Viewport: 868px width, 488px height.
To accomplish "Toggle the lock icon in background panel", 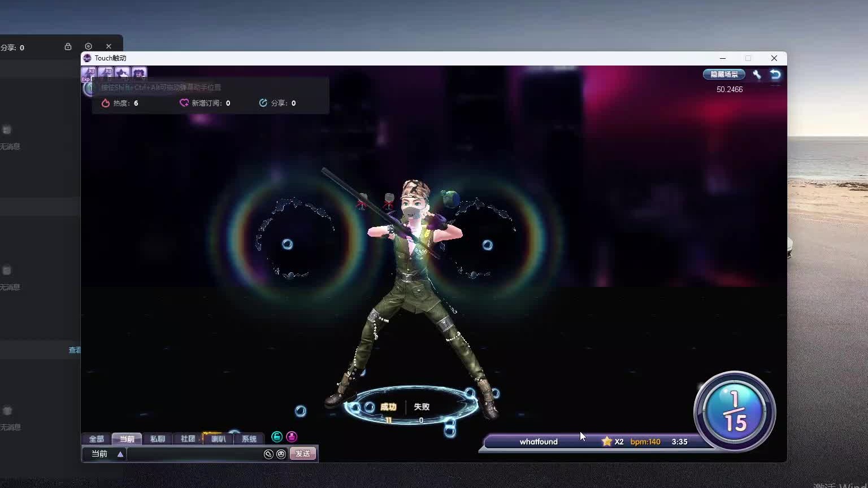I will (68, 46).
